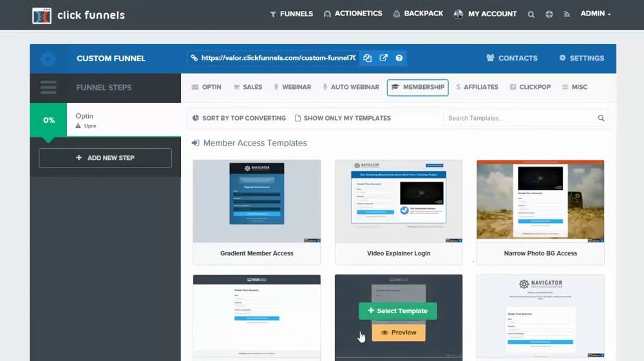
Task: Click the funnel URL field
Action: tap(273, 58)
